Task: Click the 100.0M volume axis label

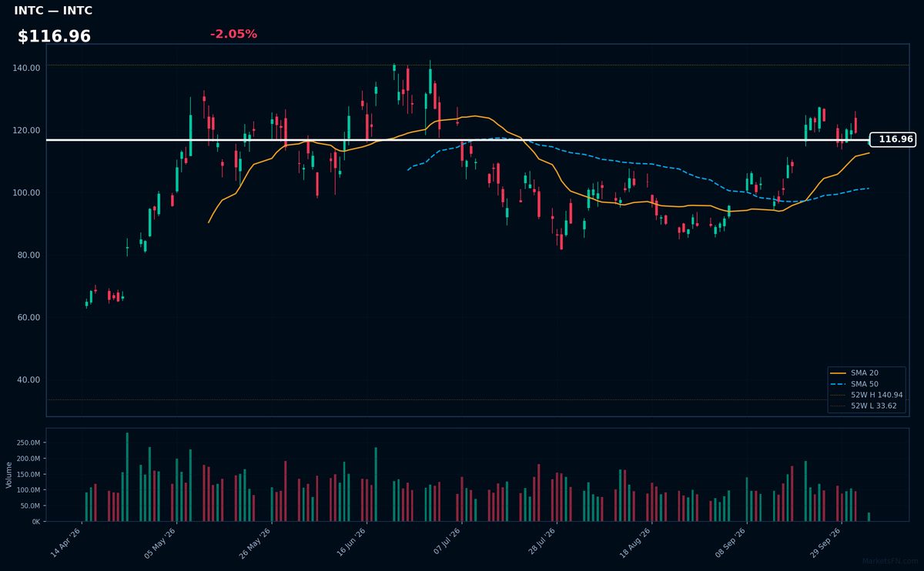Action: point(28,490)
